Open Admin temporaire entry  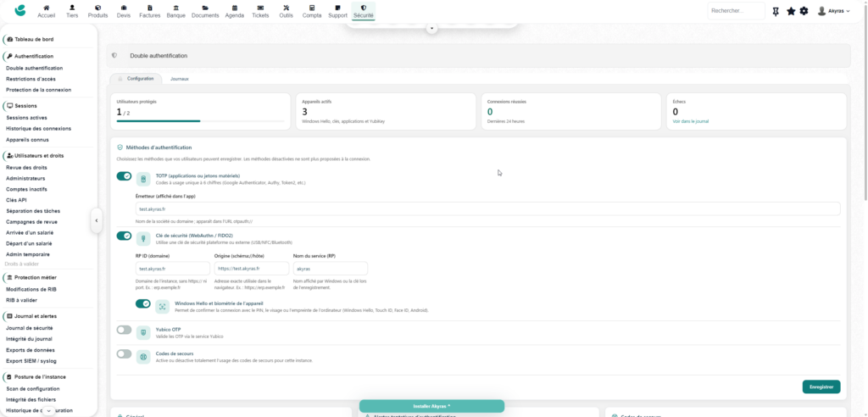click(28, 254)
